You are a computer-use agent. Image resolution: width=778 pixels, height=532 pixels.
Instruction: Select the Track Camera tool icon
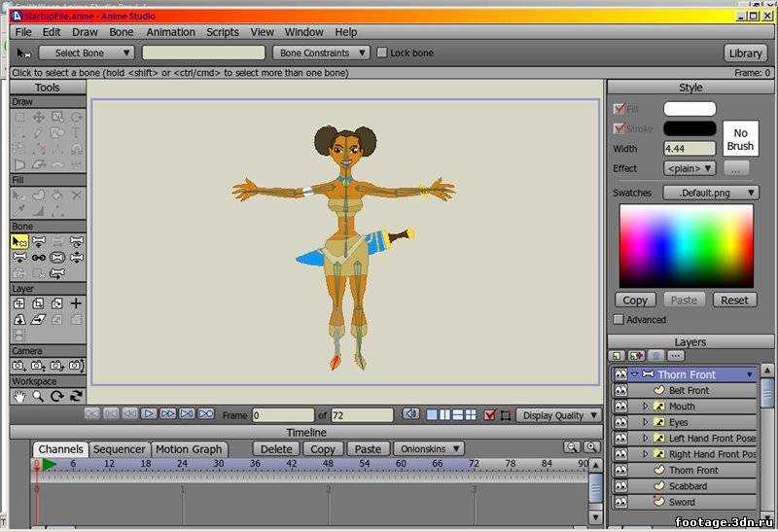19,366
